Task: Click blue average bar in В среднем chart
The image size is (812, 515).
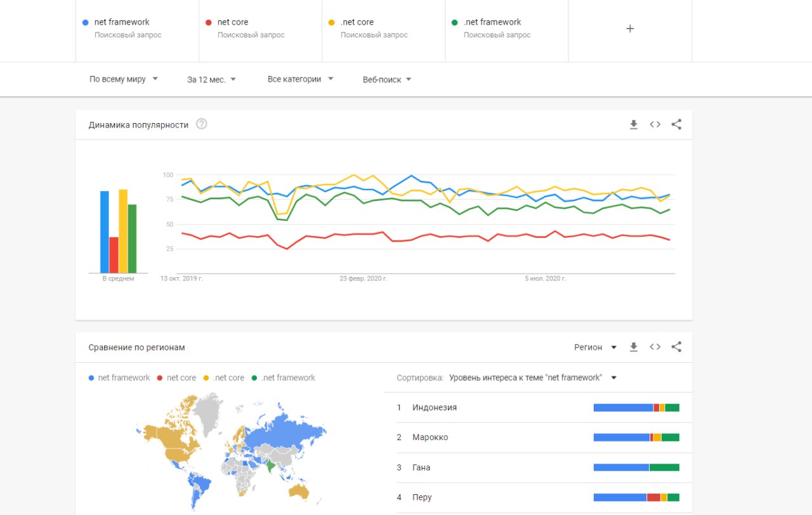Action: (x=105, y=232)
